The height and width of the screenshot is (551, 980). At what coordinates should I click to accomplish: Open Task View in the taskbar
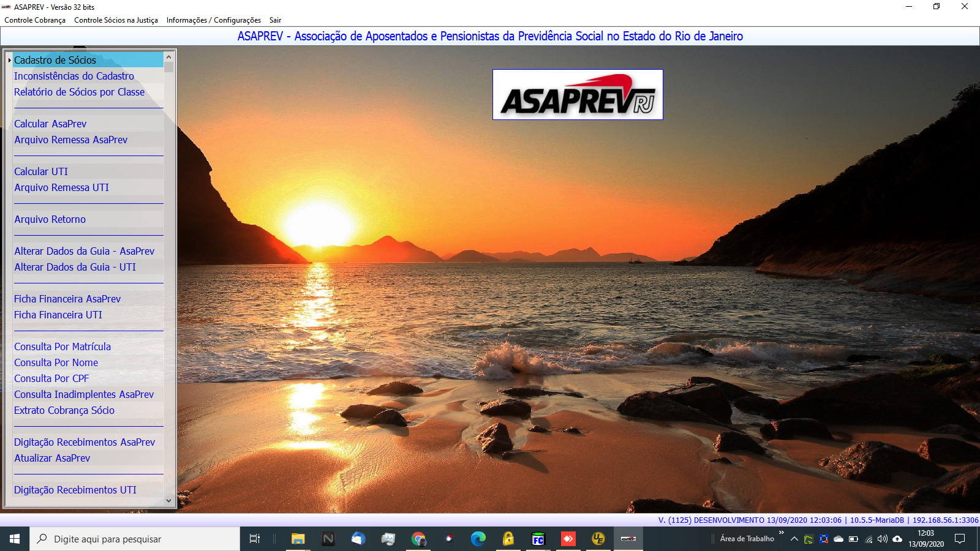pyautogui.click(x=255, y=539)
